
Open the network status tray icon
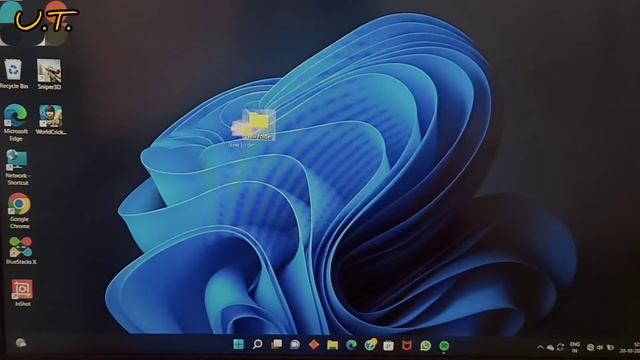pos(590,347)
